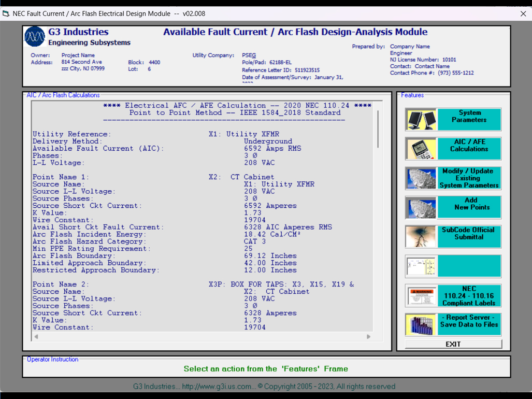Click the Modify / Update satellite dish icon
Screen dimensions: 532x399
click(x=421, y=178)
